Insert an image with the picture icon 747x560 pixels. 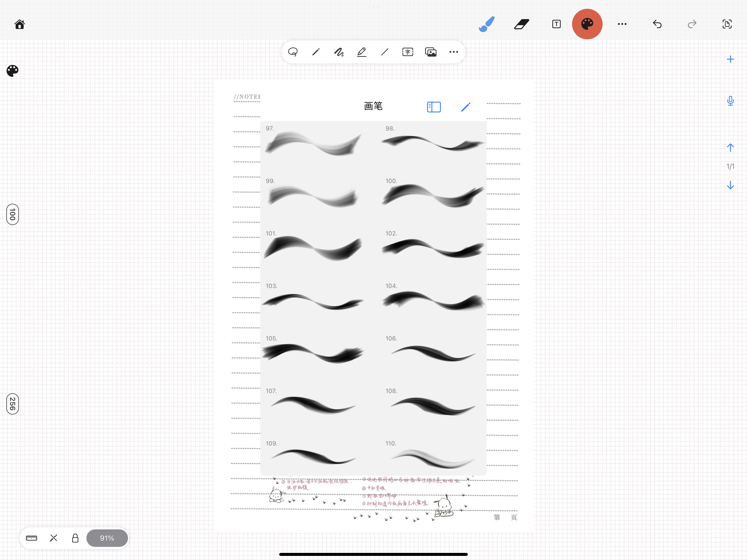[x=431, y=52]
